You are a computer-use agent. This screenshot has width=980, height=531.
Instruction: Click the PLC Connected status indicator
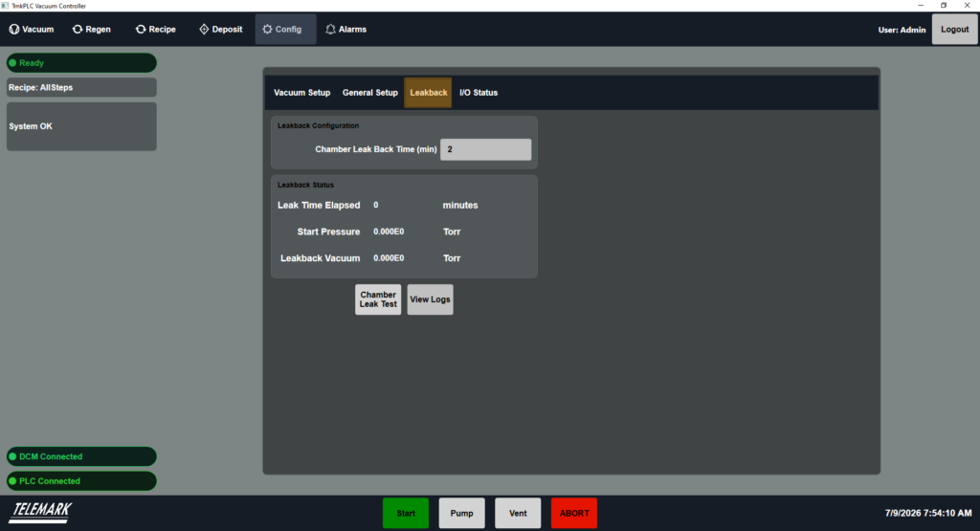pyautogui.click(x=81, y=481)
